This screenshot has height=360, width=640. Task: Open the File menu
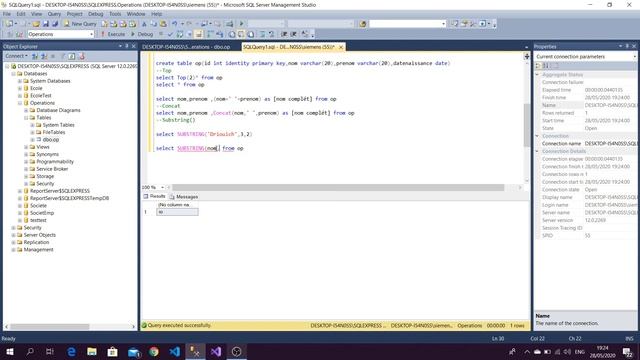tap(7, 14)
